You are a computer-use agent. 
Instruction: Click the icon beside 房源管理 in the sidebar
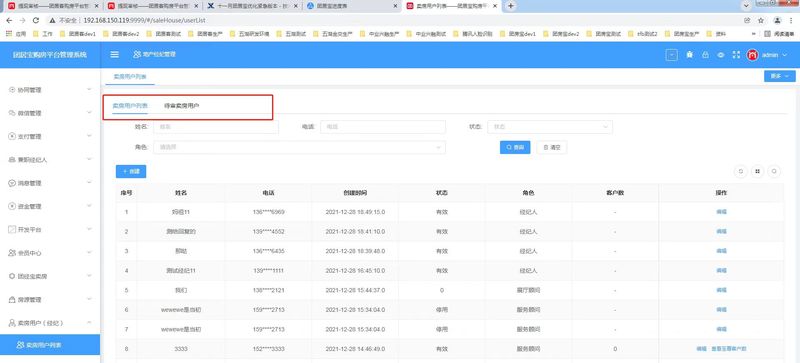[12, 300]
